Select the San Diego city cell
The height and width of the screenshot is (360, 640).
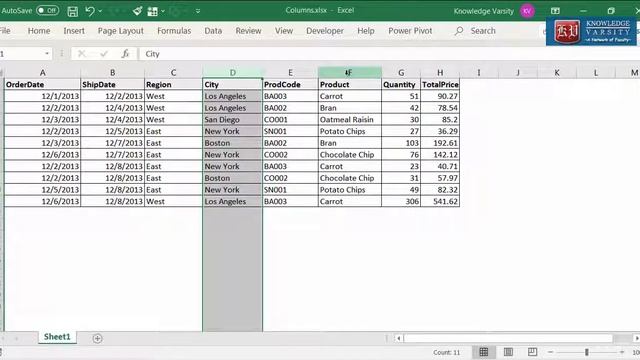coord(233,120)
